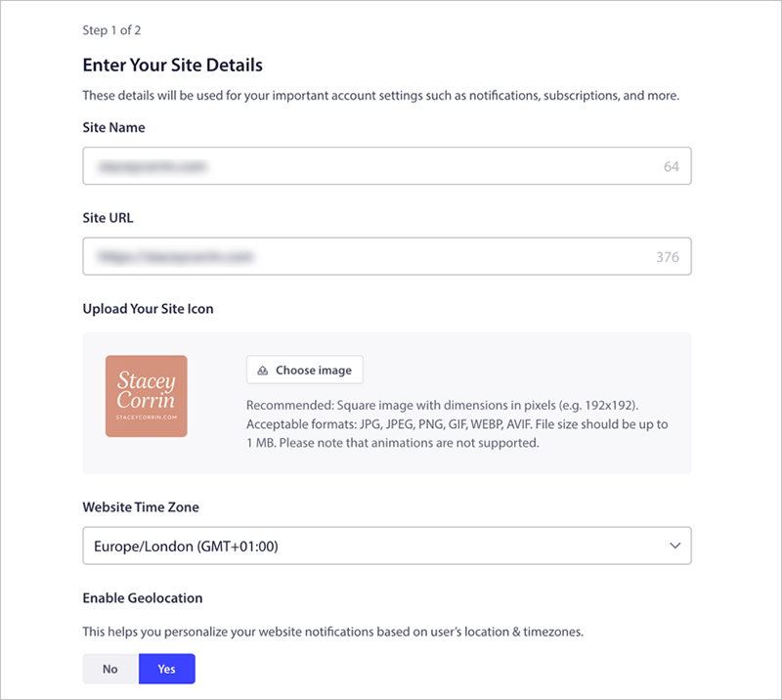This screenshot has height=700, width=782.
Task: Click the upload icon inside Choose image
Action: pyautogui.click(x=262, y=371)
